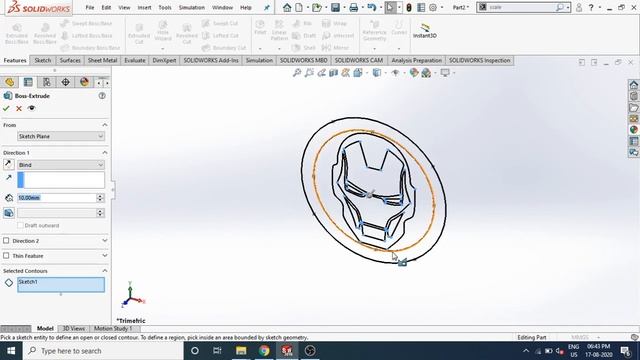Open the ConfigurationManager tab icon

pos(47,82)
